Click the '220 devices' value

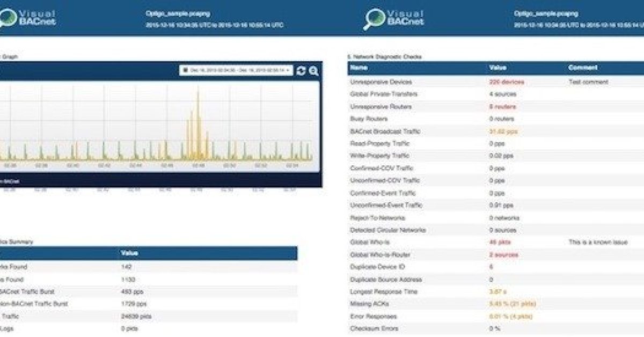tap(507, 82)
